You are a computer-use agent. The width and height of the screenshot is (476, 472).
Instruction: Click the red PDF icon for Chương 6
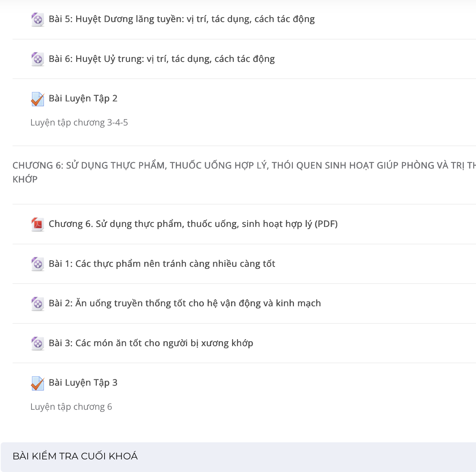pyautogui.click(x=37, y=224)
